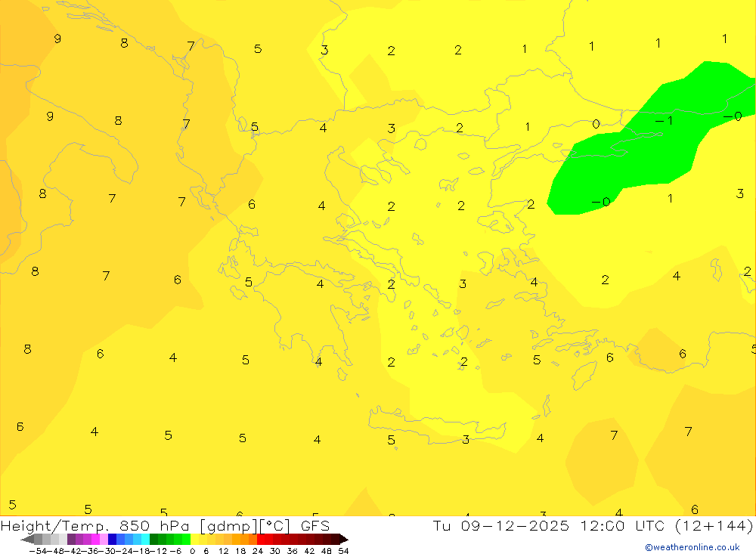Screen dimensions: 756x554
Task: Click the "24" legend value
Action: [x=258, y=551]
